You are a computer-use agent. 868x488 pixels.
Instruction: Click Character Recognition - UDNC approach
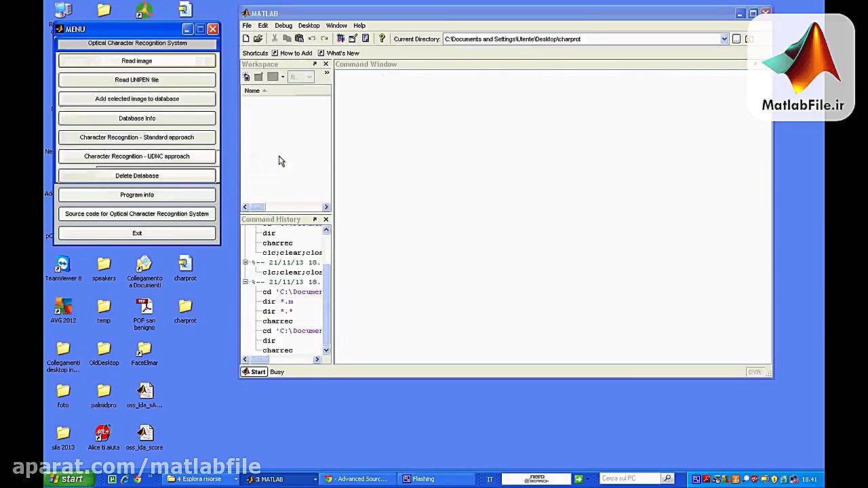point(137,157)
